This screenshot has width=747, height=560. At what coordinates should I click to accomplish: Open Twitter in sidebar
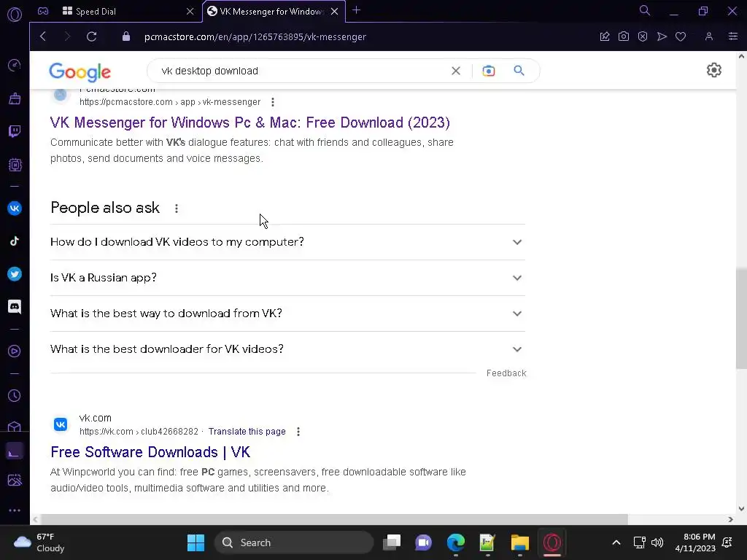[15, 274]
